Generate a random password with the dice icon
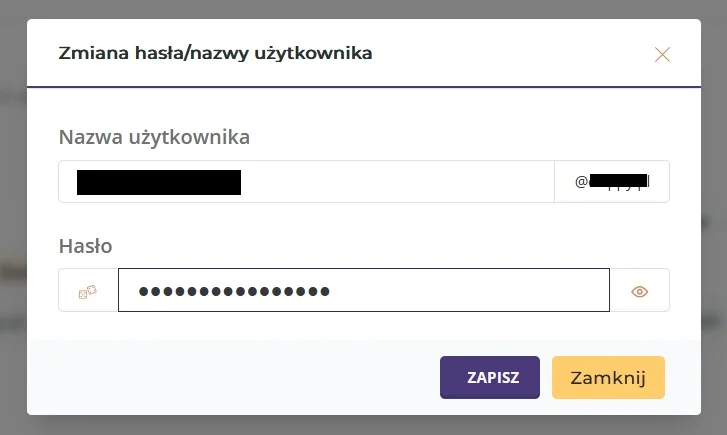Viewport: 727px width, 435px height. [88, 291]
